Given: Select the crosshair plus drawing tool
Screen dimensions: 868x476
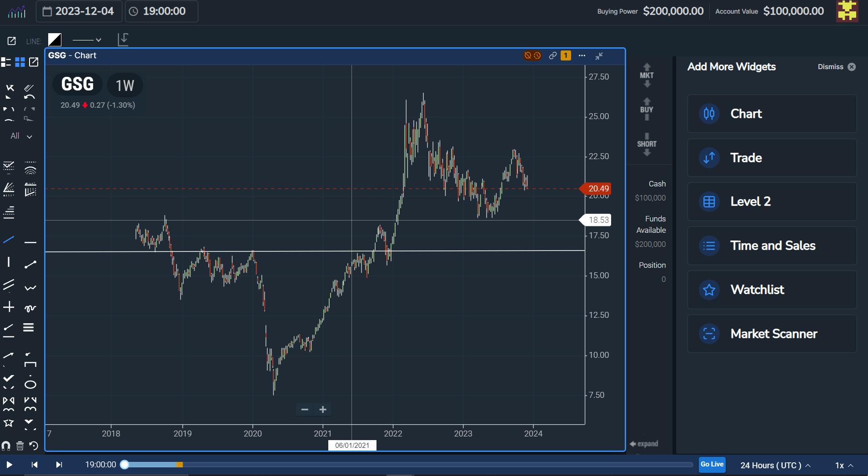Looking at the screenshot, I should (9, 307).
